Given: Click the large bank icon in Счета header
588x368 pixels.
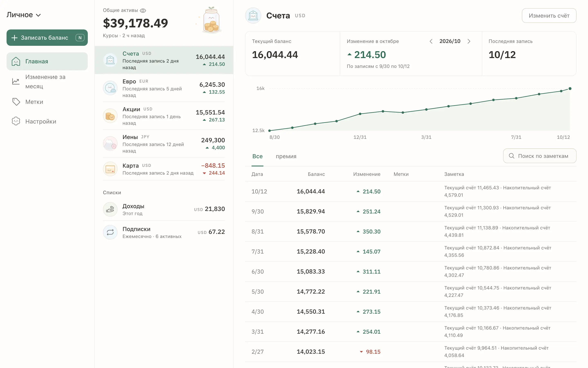Looking at the screenshot, I should 253,16.
